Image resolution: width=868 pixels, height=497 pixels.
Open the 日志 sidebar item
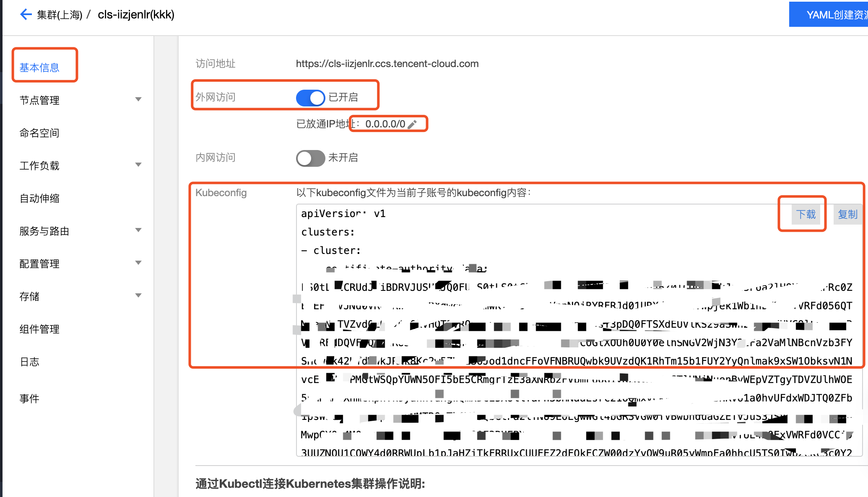(x=29, y=362)
